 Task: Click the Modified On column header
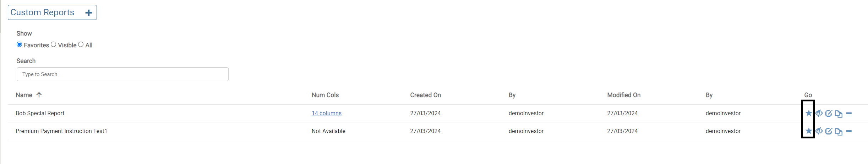623,95
